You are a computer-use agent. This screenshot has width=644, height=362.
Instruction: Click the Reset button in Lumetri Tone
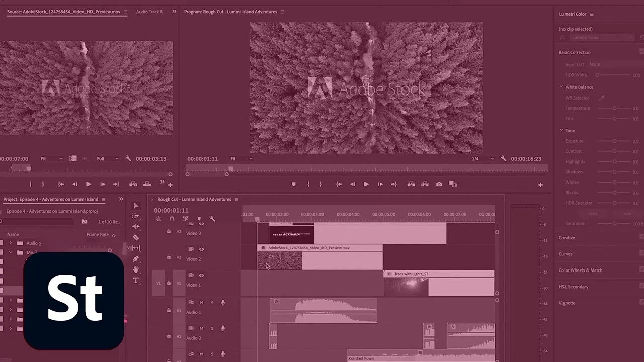click(x=593, y=214)
